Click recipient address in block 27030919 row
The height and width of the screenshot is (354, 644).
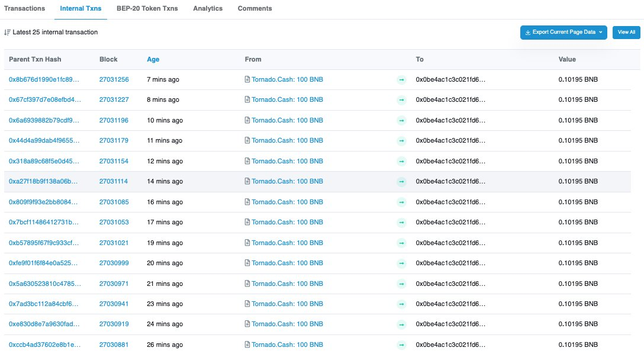pos(450,324)
